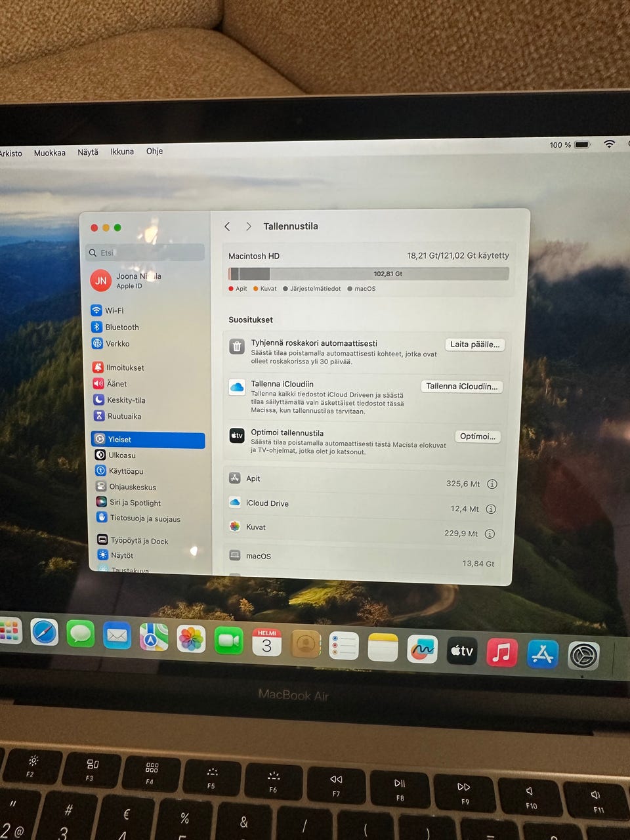
Task: Open Notes from the Dock
Action: (x=383, y=648)
